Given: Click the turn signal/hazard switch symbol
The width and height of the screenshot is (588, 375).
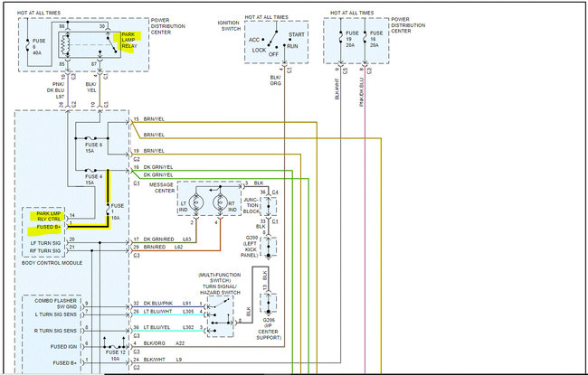Looking at the screenshot, I should coord(220,312).
